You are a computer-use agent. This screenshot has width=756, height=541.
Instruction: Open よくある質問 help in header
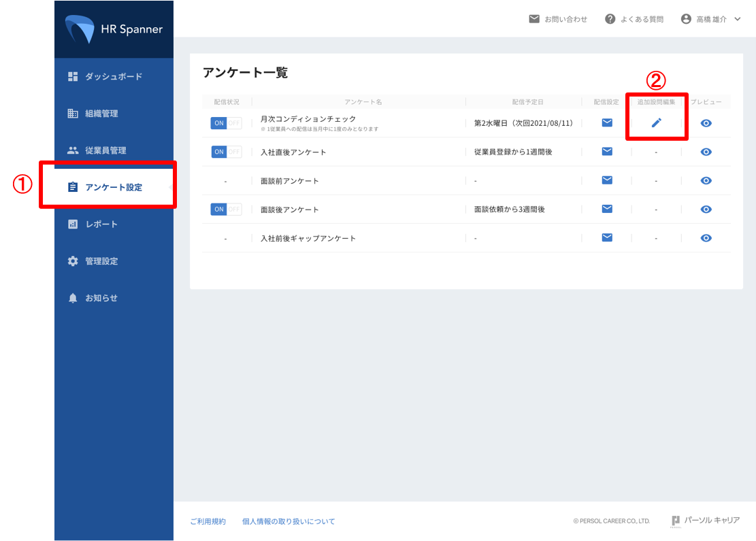(634, 19)
